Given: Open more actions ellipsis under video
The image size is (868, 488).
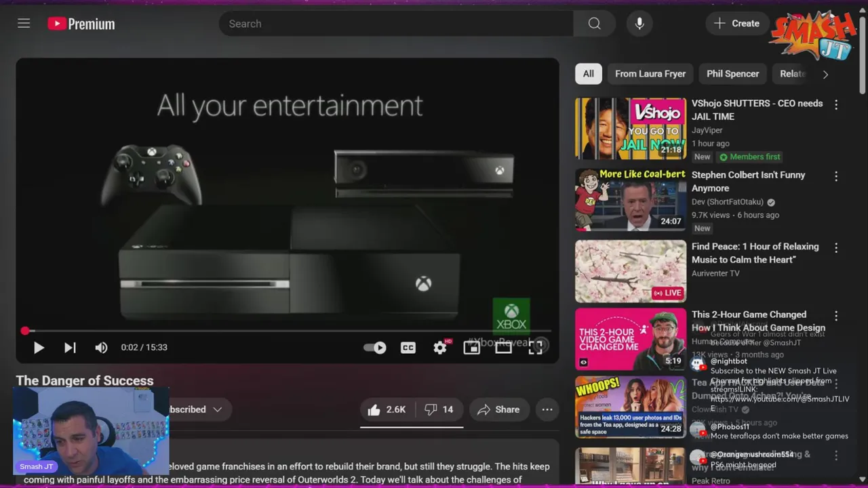Looking at the screenshot, I should (547, 409).
